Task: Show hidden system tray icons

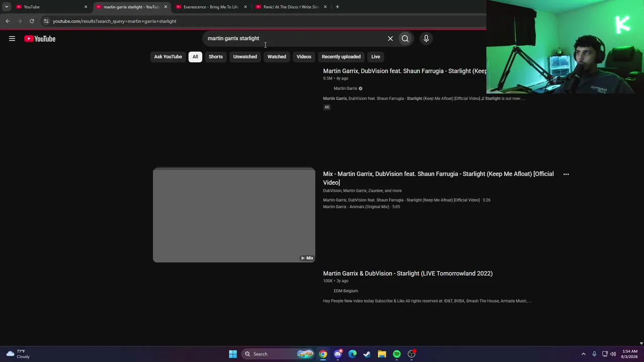Action: point(584,354)
